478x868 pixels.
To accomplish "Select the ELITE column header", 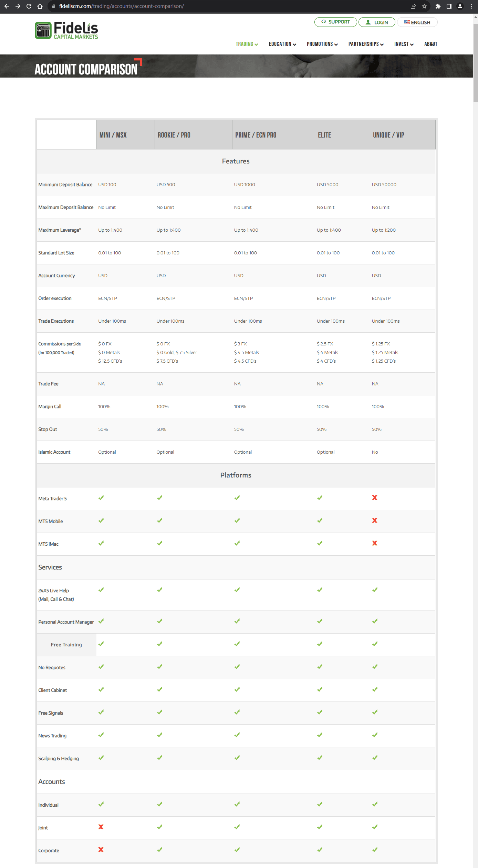I will pos(343,135).
